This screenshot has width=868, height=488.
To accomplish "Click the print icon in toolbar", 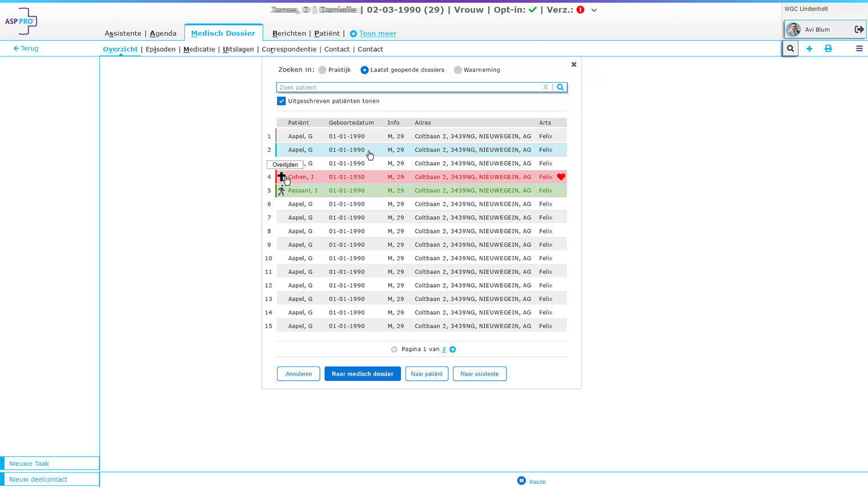I will (828, 49).
